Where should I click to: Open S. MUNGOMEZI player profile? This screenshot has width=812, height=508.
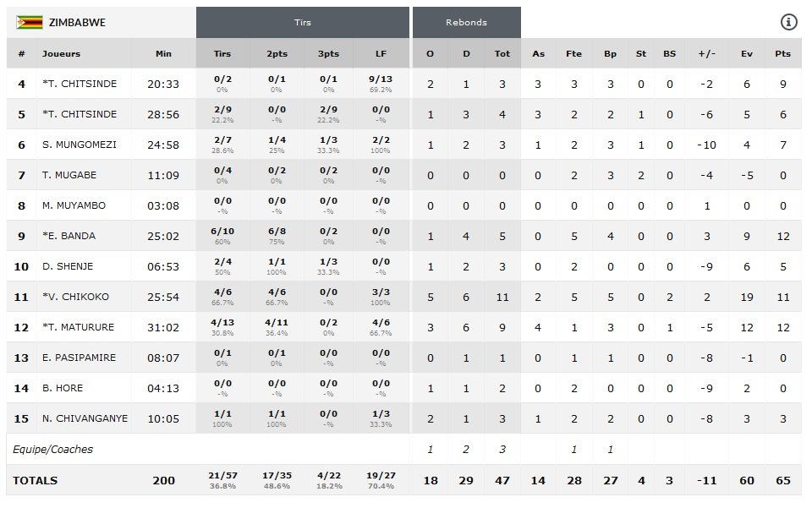[x=80, y=145]
